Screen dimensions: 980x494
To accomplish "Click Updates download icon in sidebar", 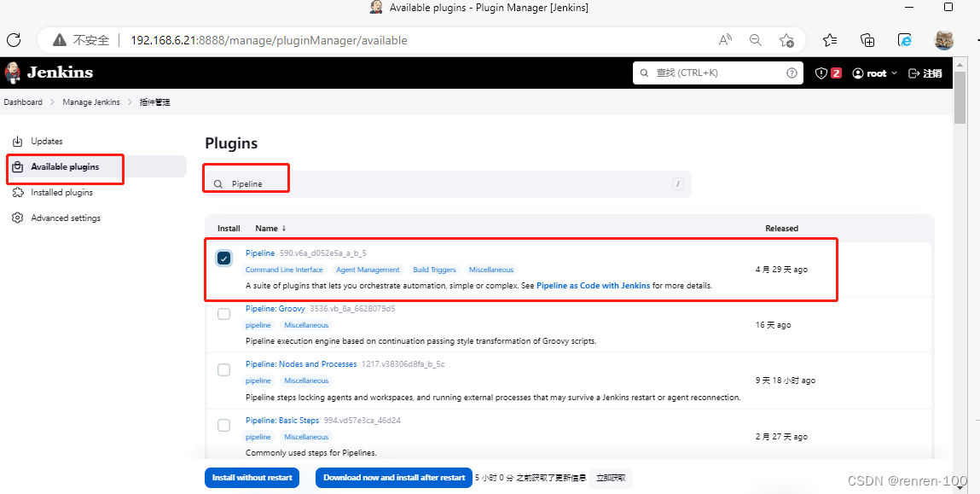I will 18,142.
